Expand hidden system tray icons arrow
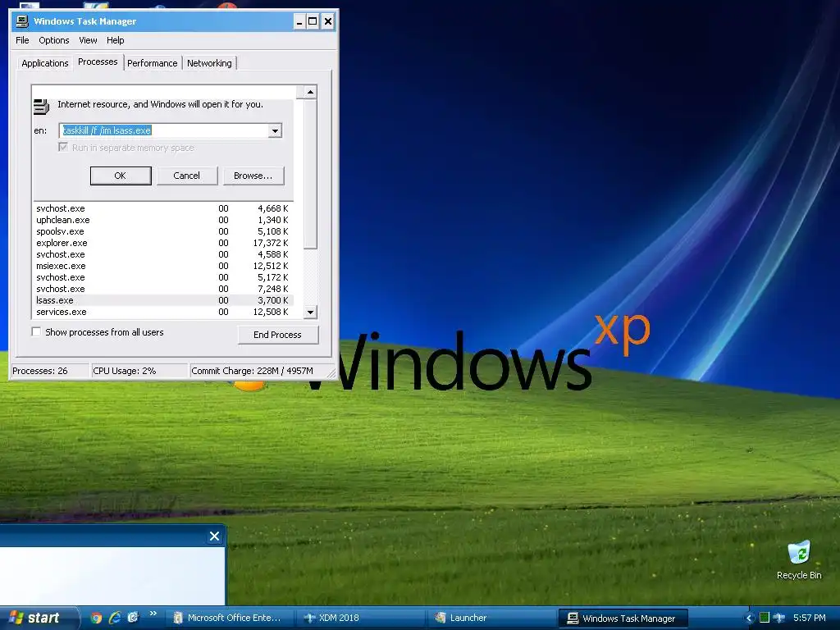840x630 pixels. pos(749,619)
